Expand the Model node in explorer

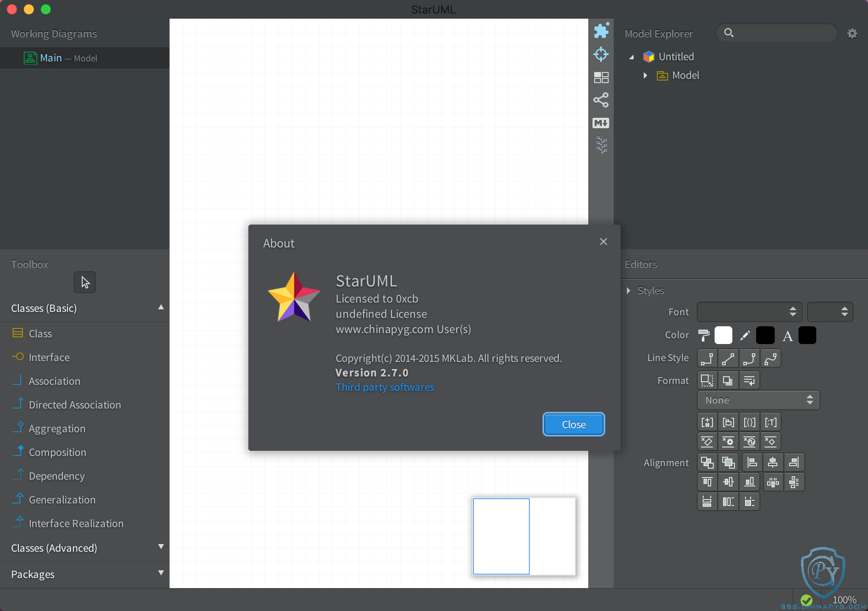coord(645,75)
